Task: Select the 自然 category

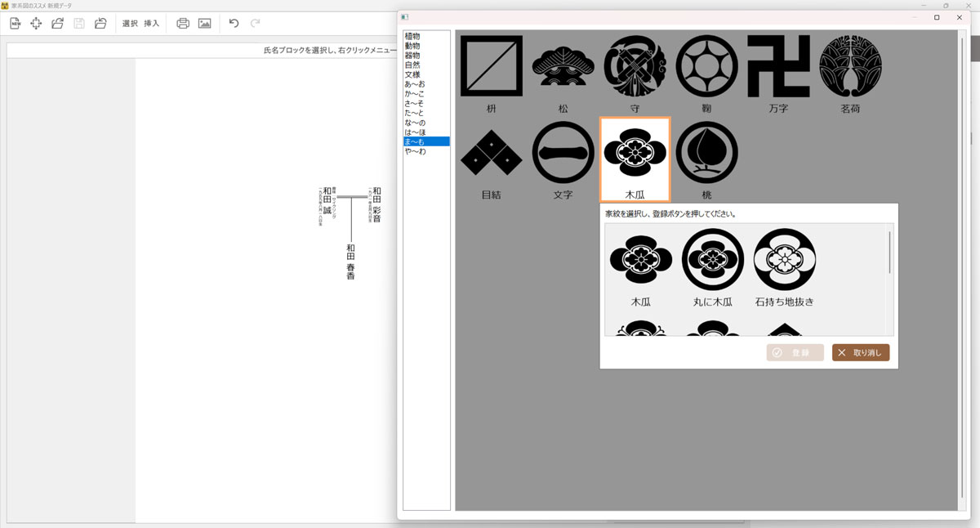Action: tap(426, 65)
